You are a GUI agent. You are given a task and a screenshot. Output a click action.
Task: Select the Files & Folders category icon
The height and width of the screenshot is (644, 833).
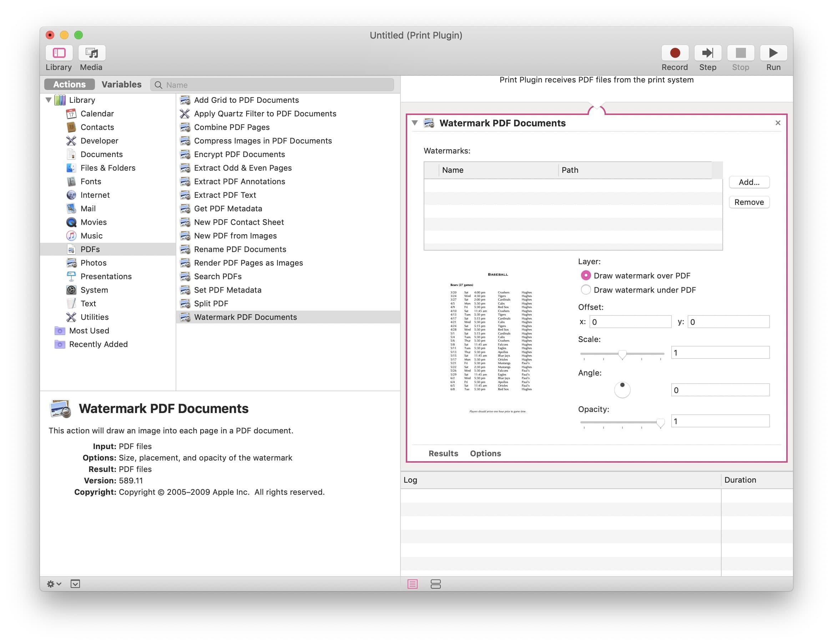point(71,168)
